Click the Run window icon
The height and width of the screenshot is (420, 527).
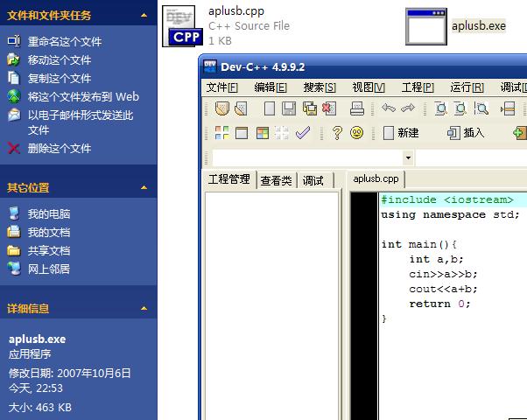point(242,133)
